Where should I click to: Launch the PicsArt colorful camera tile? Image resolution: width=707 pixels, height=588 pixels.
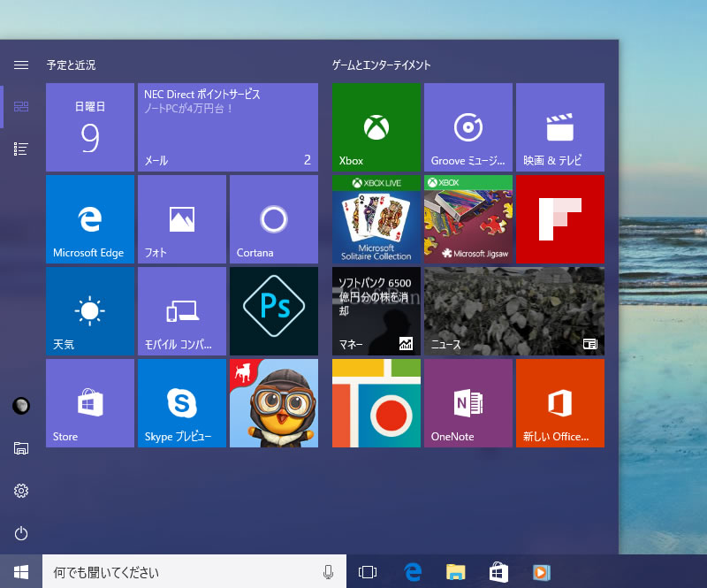point(376,403)
